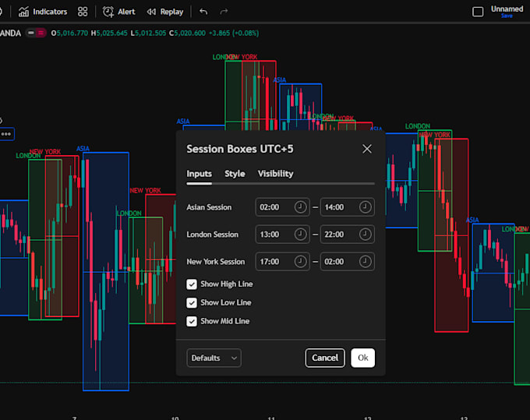
Task: Open the Indicators panel
Action: 43,12
